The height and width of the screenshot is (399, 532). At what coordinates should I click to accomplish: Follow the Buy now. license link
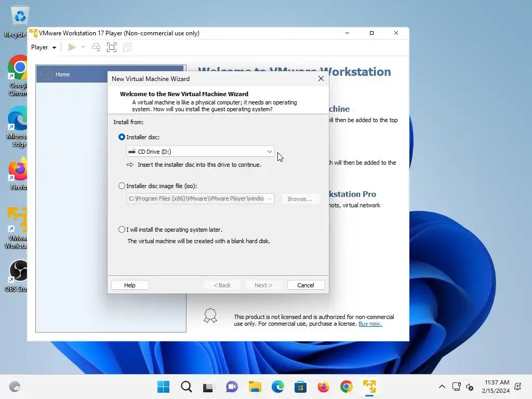[370, 324]
